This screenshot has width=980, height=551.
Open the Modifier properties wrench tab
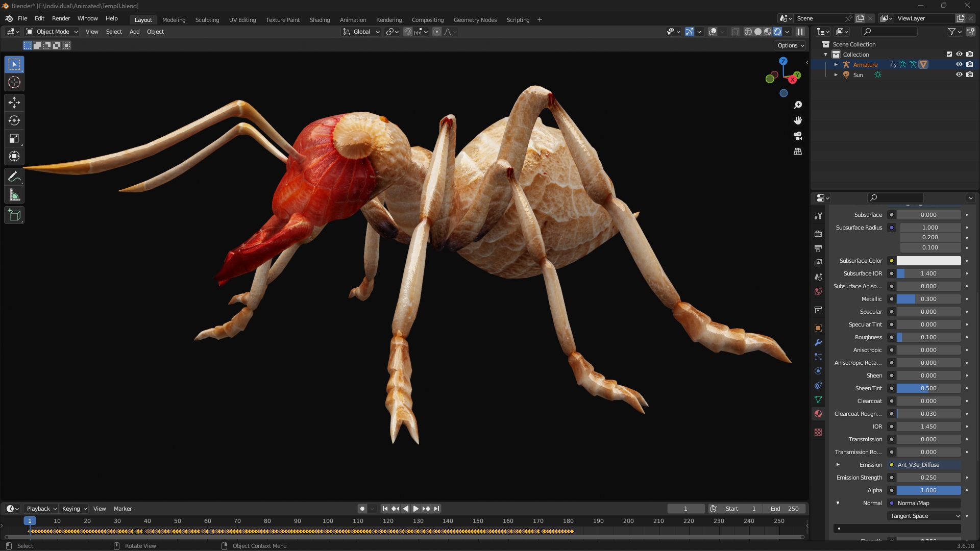pyautogui.click(x=818, y=342)
